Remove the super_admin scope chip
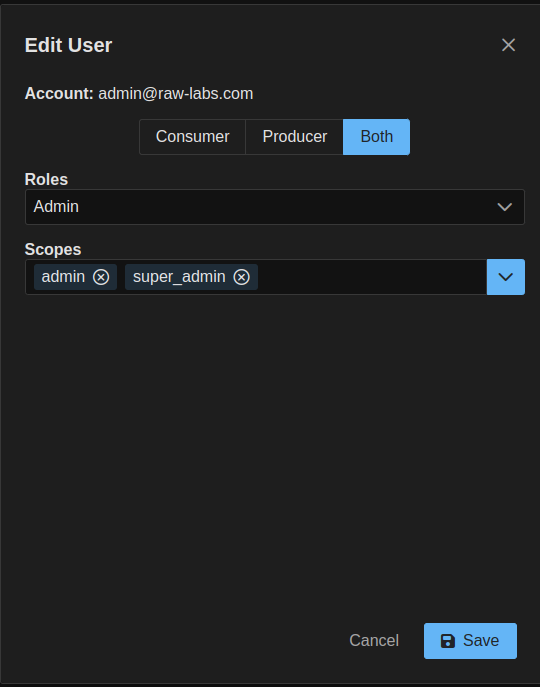This screenshot has width=540, height=687. 242,277
